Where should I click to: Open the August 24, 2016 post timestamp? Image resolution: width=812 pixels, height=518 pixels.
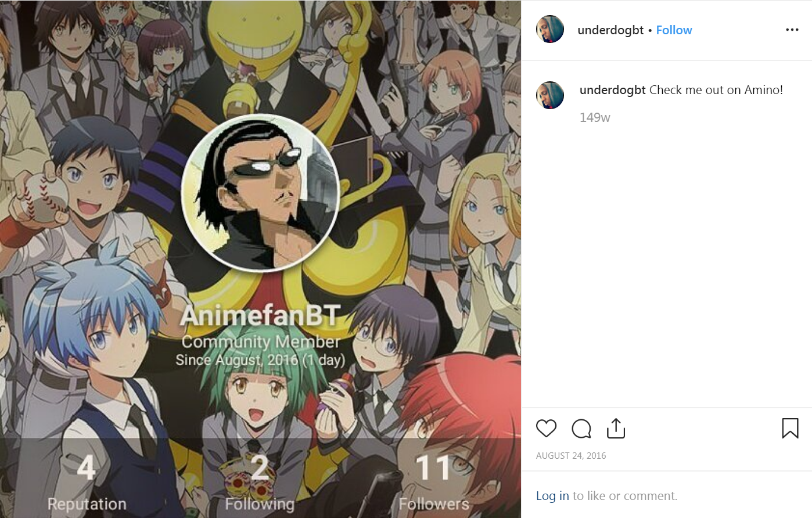tap(571, 456)
